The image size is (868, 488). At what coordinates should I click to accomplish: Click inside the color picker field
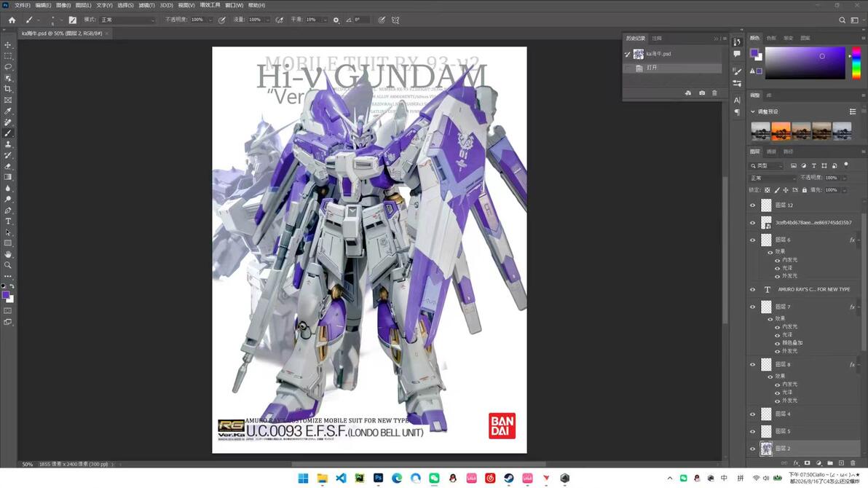tap(805, 63)
